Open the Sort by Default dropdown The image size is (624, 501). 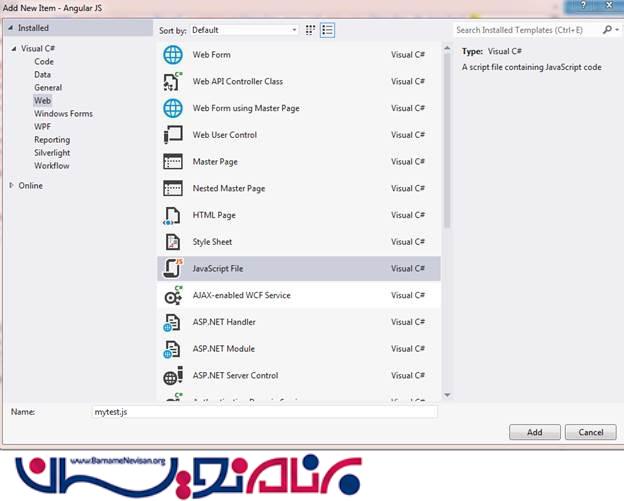pos(244,30)
